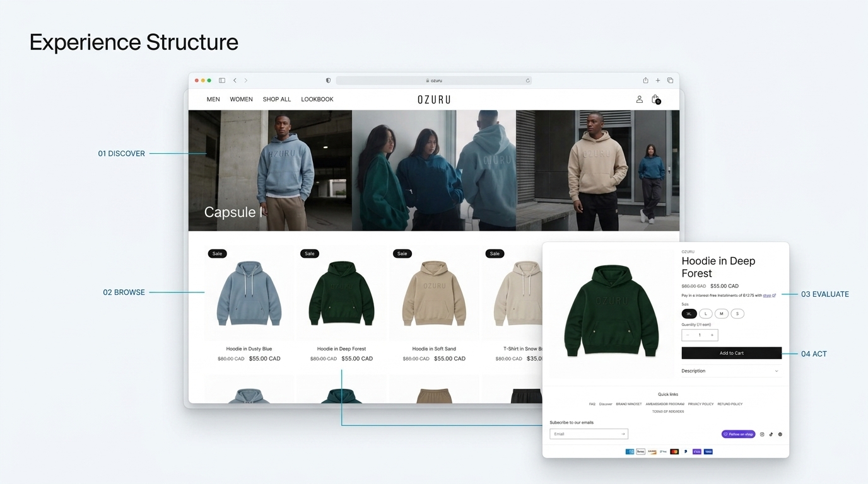Open the shopping bag cart icon
This screenshot has width=868, height=484.
(x=656, y=99)
